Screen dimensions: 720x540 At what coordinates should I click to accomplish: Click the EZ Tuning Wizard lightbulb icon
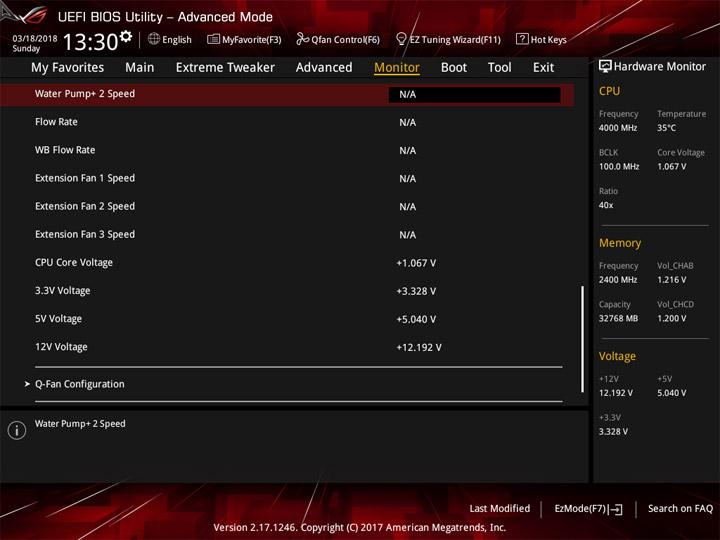point(401,39)
